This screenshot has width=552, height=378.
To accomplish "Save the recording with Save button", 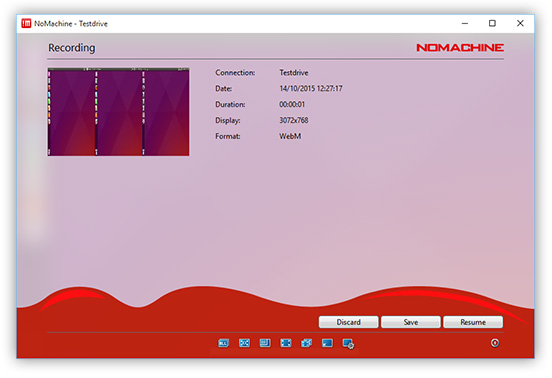I will pyautogui.click(x=411, y=322).
